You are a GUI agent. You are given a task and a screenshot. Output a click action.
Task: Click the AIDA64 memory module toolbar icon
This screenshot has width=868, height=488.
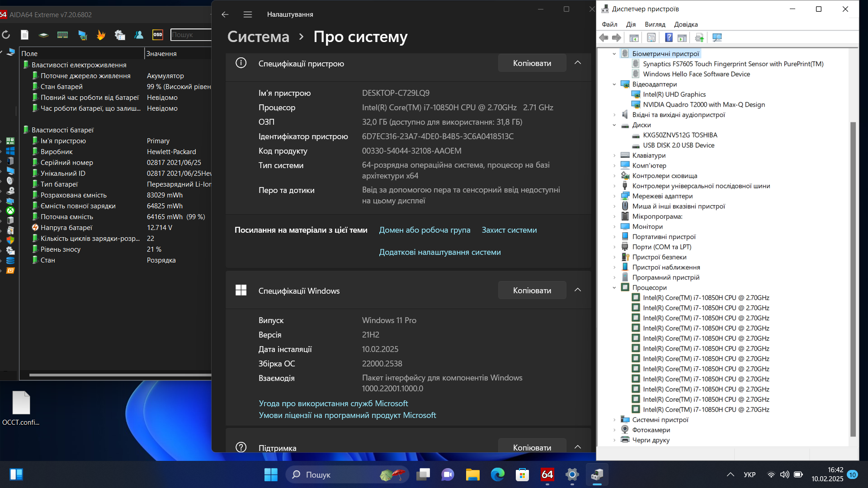pos(62,35)
